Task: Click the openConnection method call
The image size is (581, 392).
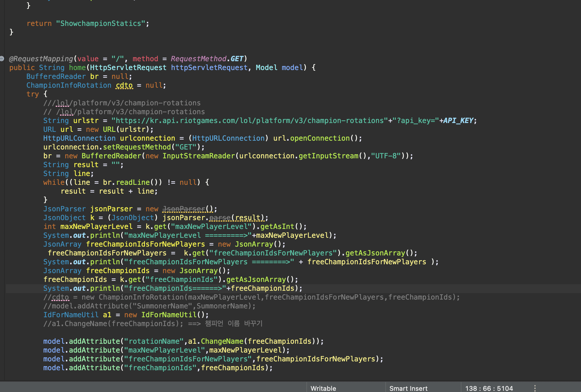Action: pos(320,138)
